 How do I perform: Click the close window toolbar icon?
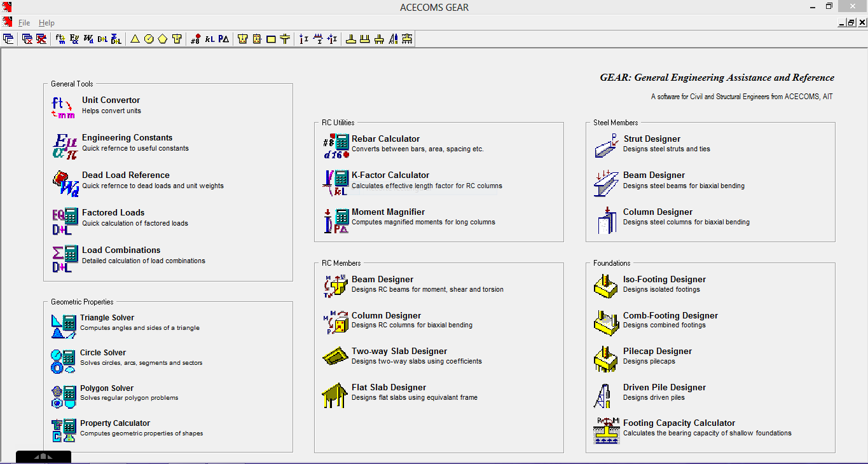(x=27, y=39)
